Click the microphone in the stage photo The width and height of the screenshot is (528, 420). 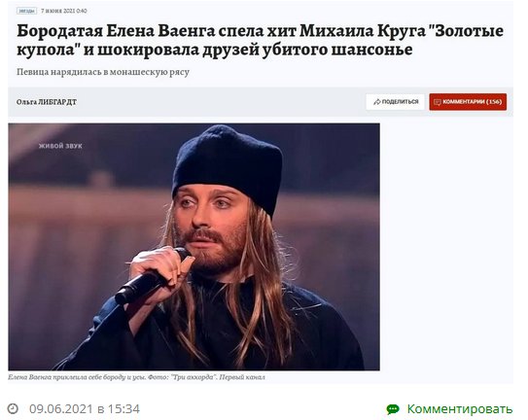point(153,276)
